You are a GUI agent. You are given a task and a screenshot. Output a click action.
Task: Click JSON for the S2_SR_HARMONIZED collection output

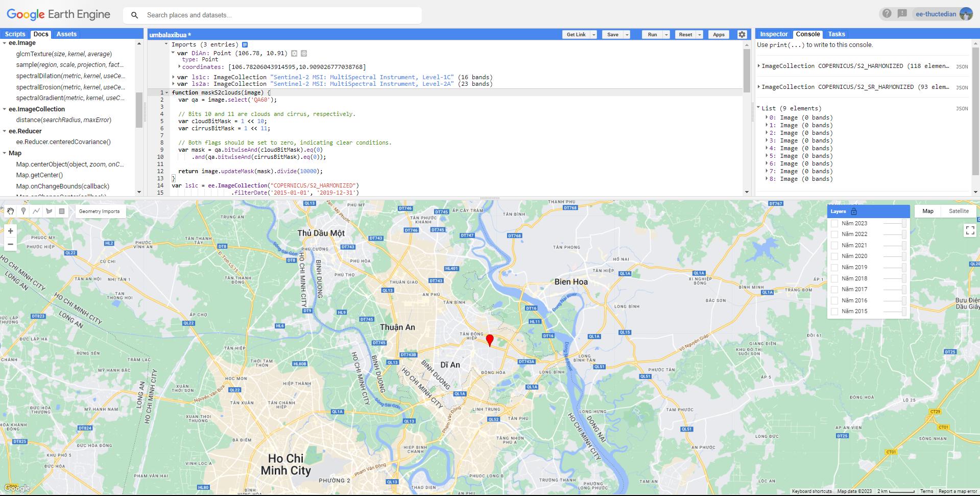point(962,87)
